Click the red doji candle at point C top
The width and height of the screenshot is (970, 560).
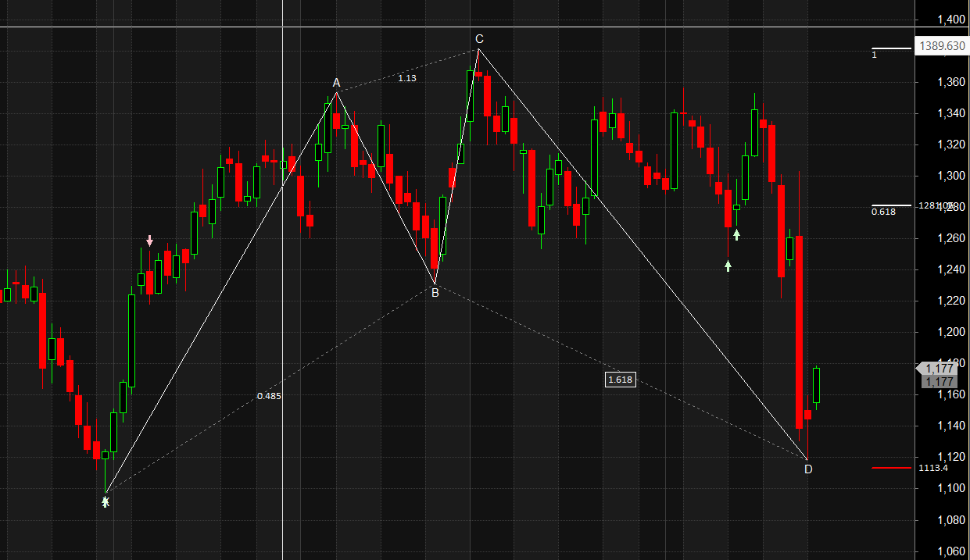[478, 74]
